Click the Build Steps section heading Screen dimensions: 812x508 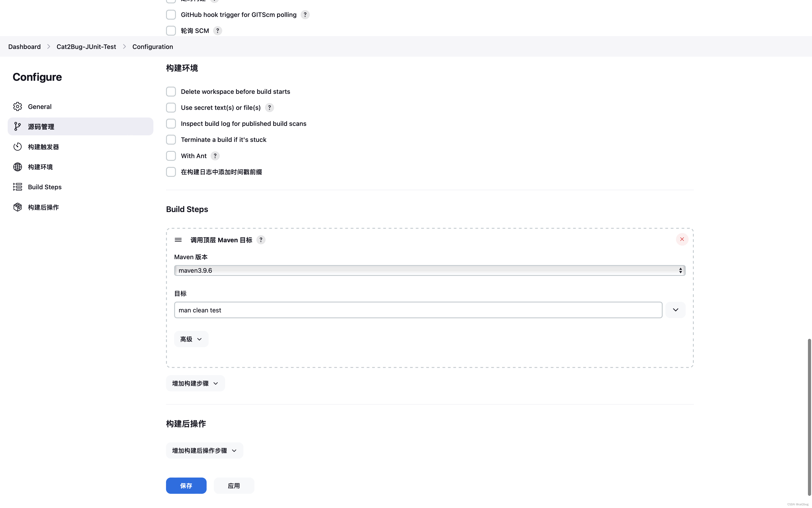coord(187,209)
